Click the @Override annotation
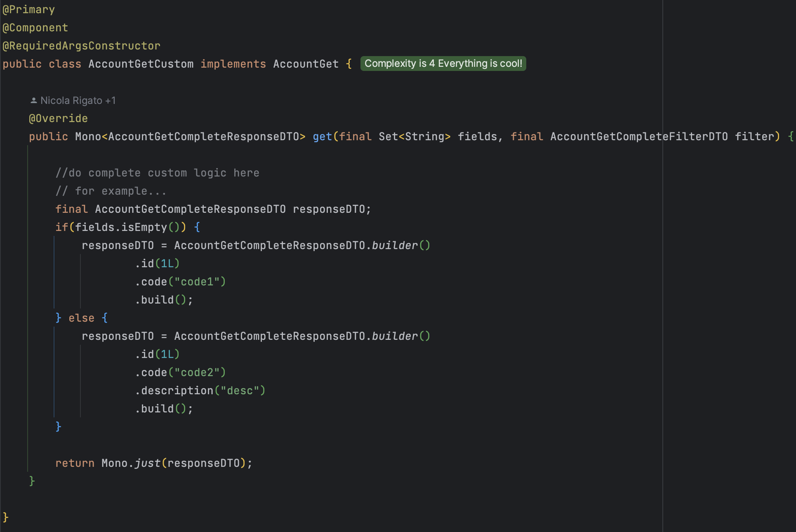This screenshot has height=532, width=796. pyautogui.click(x=58, y=118)
